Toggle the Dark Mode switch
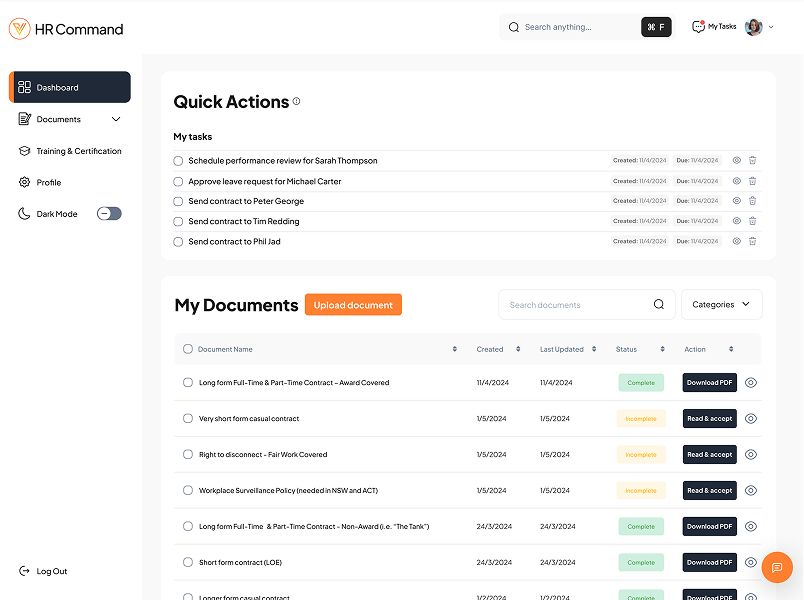 pyautogui.click(x=109, y=214)
